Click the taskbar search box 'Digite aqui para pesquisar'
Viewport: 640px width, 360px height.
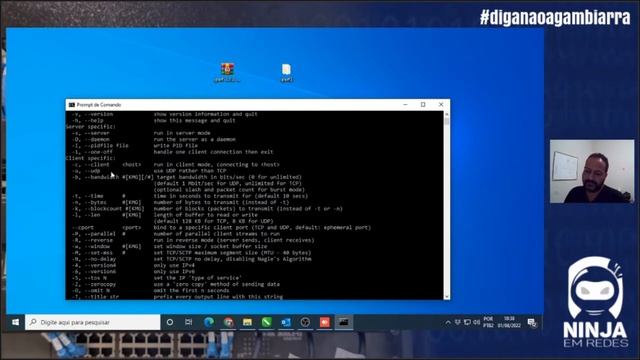coord(93,322)
